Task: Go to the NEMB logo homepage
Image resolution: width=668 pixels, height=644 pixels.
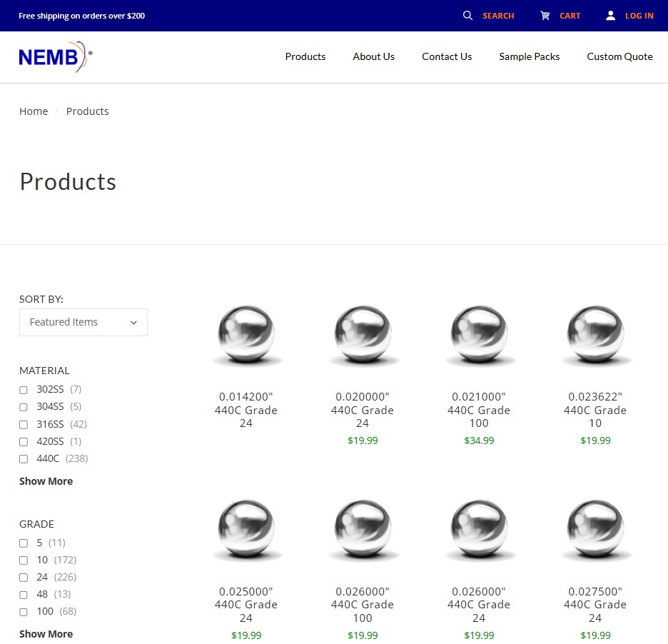Action: (56, 56)
